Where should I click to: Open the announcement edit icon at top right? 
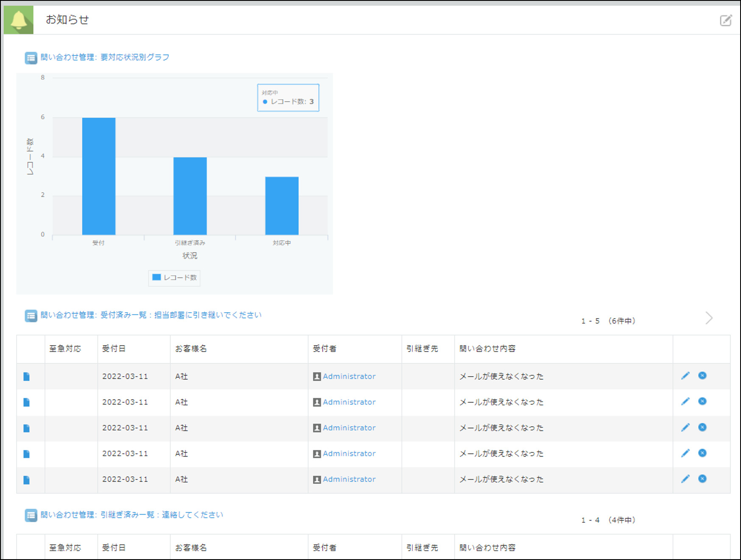[x=726, y=20]
